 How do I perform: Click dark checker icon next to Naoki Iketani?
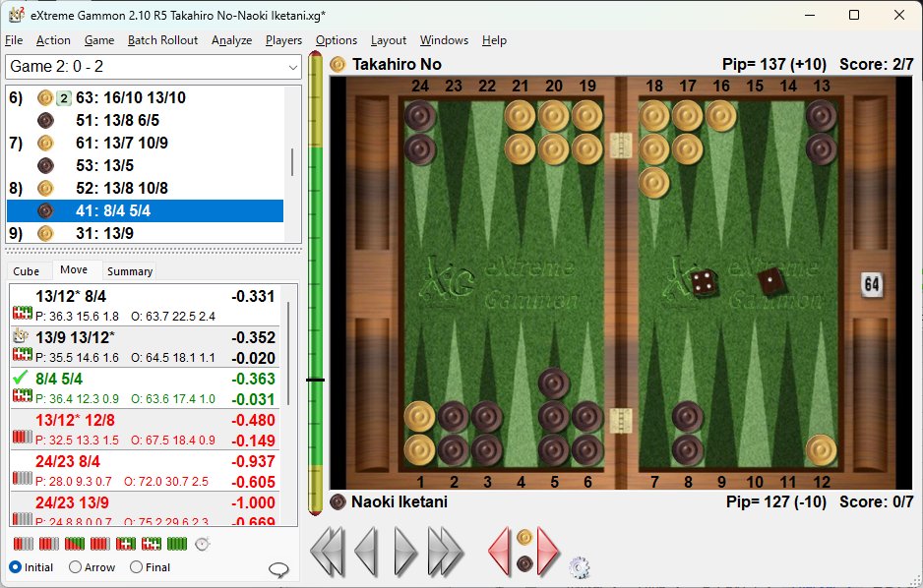click(x=338, y=501)
